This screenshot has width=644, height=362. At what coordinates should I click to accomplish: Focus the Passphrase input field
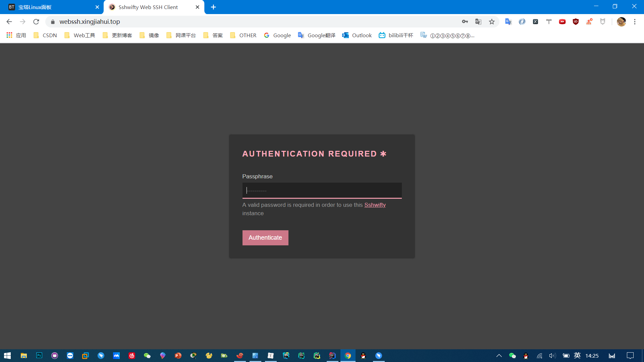[322, 190]
